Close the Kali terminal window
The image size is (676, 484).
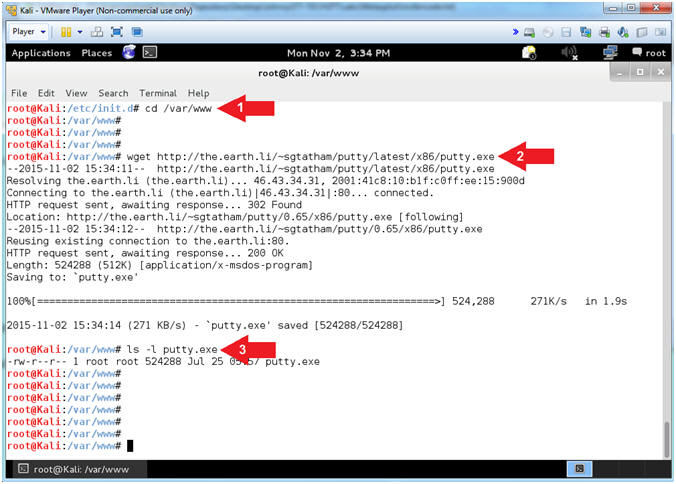(660, 72)
